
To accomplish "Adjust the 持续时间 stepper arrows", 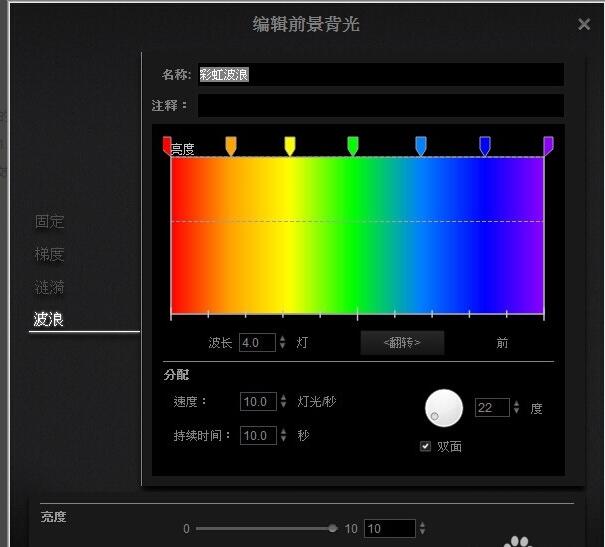I will (284, 435).
